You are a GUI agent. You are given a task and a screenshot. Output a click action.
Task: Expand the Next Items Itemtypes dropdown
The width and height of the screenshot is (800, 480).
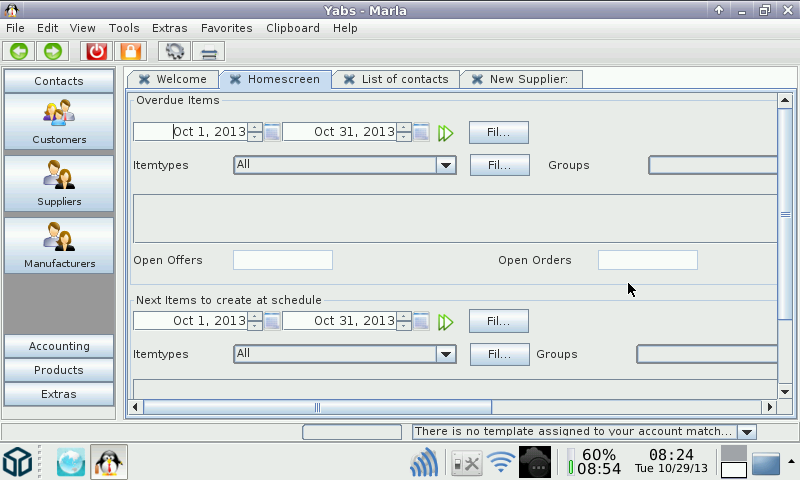click(445, 355)
